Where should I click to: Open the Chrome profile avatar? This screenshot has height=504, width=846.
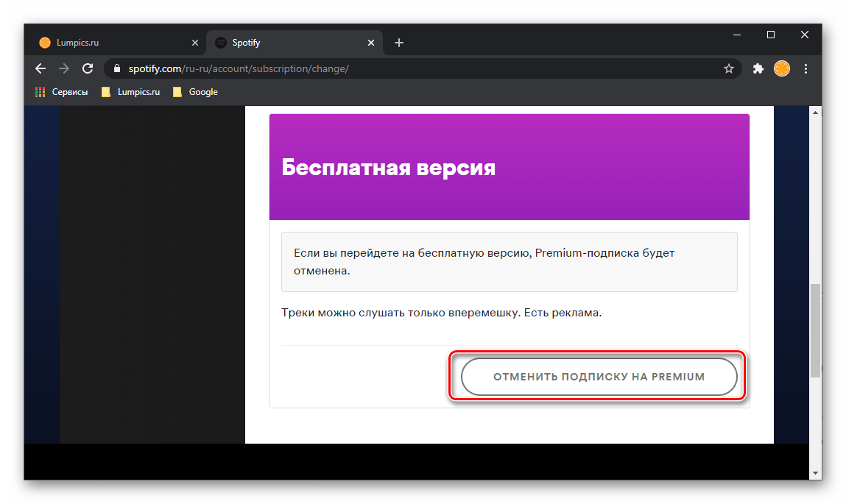point(782,68)
